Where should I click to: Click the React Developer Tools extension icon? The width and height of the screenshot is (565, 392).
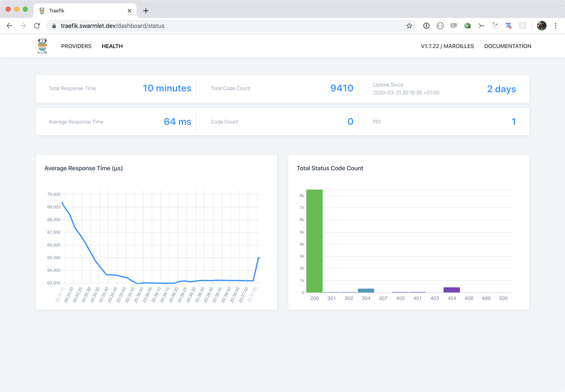click(x=522, y=26)
